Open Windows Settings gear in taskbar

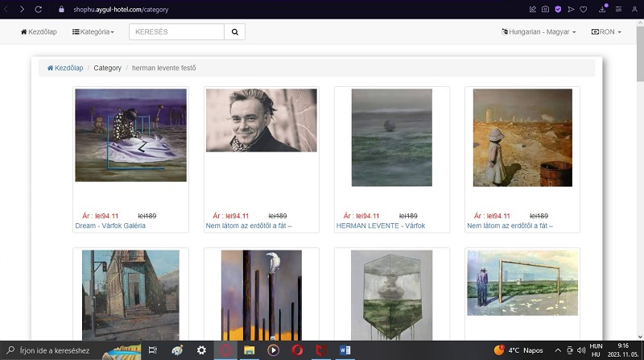point(201,350)
